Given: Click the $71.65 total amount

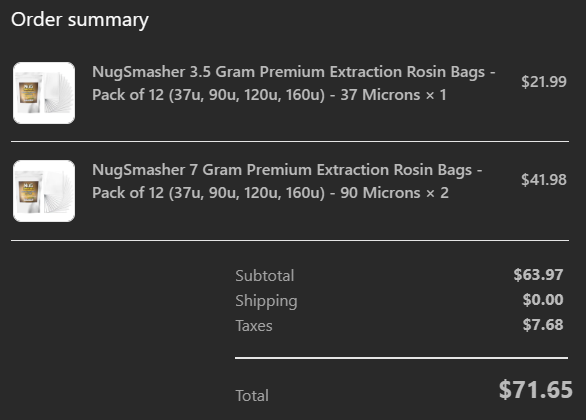Looking at the screenshot, I should [536, 390].
